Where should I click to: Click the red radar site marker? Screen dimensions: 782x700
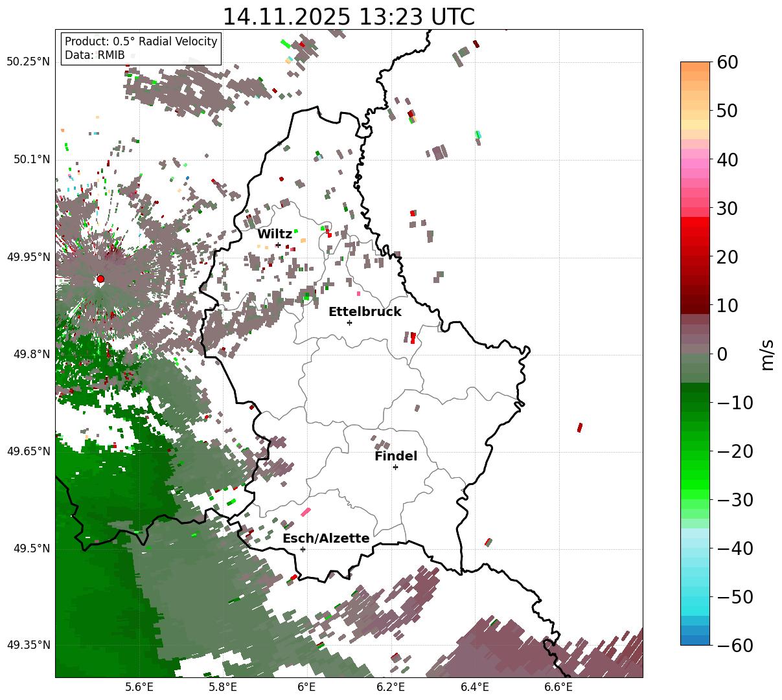pyautogui.click(x=100, y=279)
